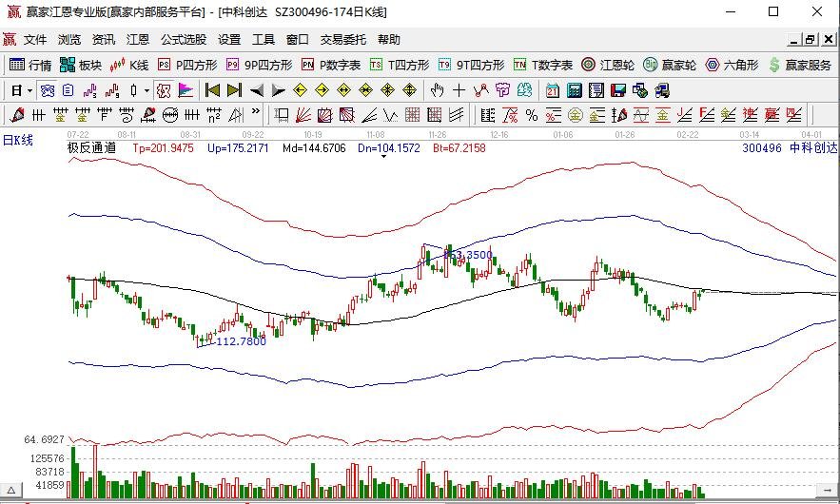Open the 行情 quotes view

point(30,65)
